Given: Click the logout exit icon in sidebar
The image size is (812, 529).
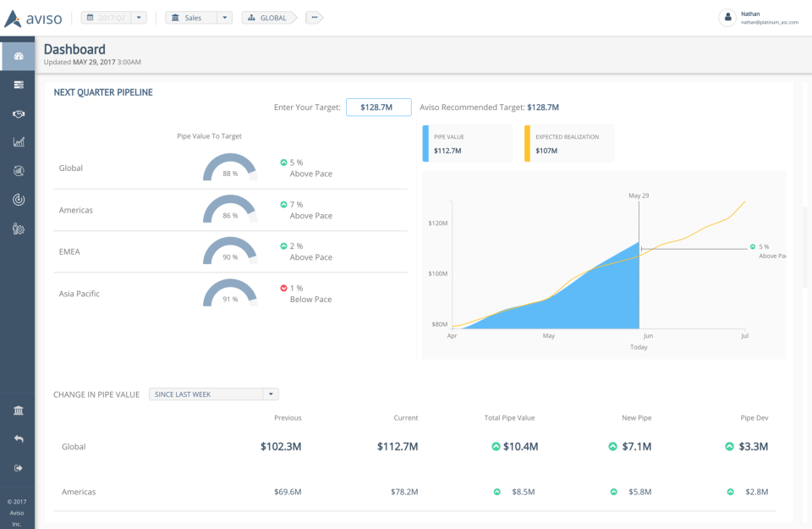Looking at the screenshot, I should click(x=18, y=468).
